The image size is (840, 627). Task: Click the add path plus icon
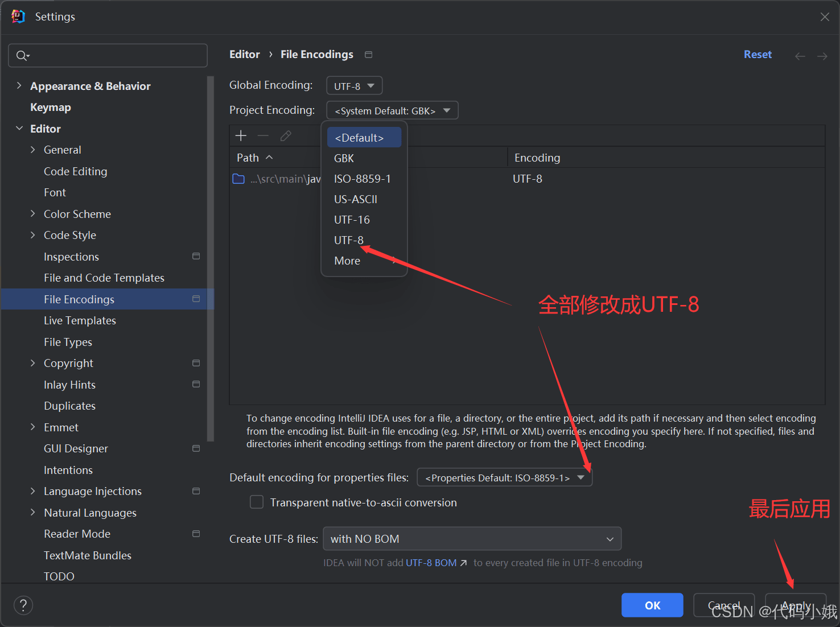click(x=241, y=135)
